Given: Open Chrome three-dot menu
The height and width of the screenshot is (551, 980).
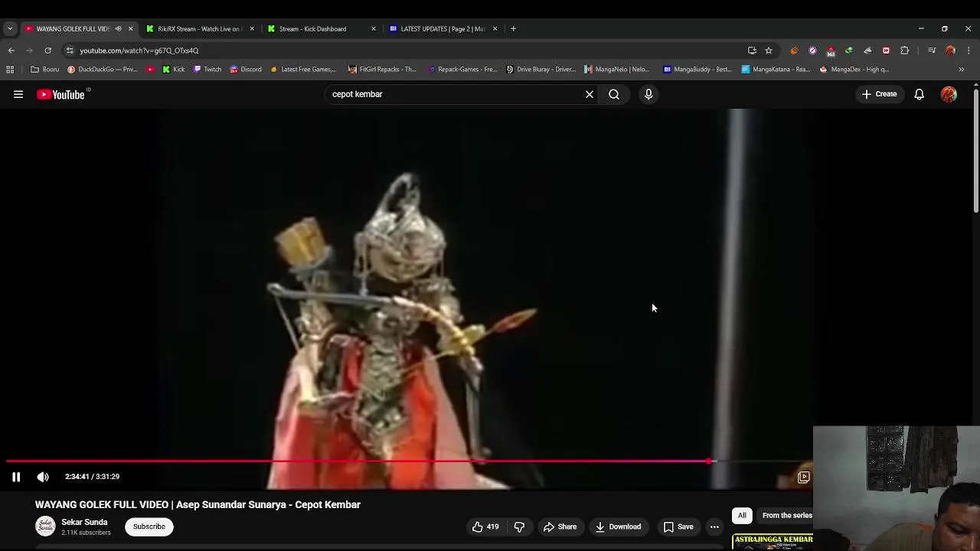Looking at the screenshot, I should (x=969, y=51).
